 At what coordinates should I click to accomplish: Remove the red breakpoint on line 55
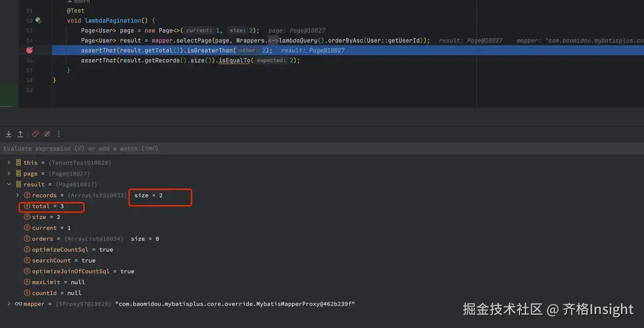coord(30,50)
